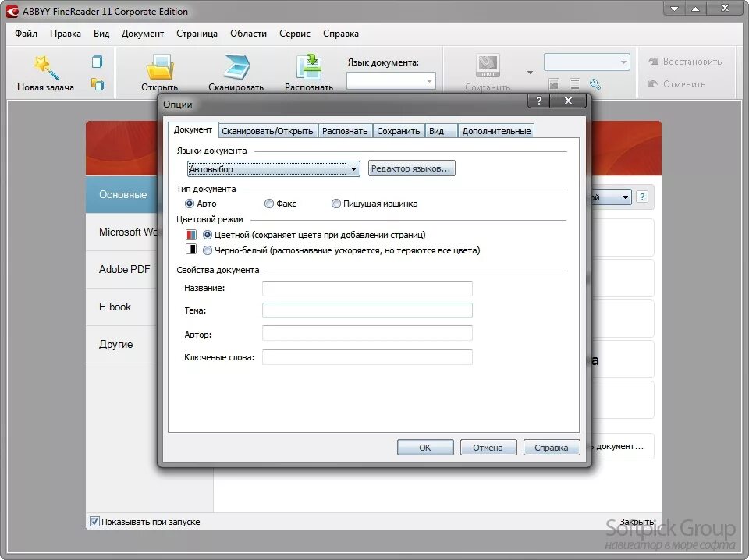Click the New Task magic wand icon
This screenshot has height=560, width=749.
(x=46, y=67)
